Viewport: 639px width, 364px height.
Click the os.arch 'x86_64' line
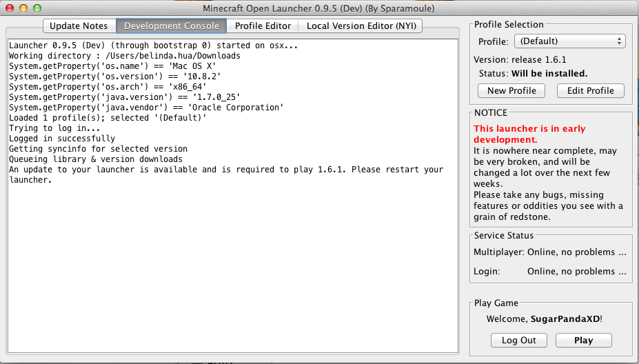pos(108,87)
